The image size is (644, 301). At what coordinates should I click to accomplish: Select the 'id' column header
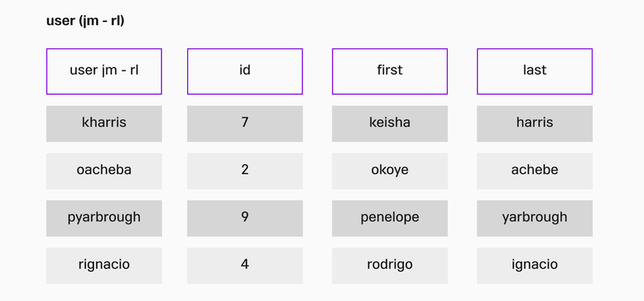pyautogui.click(x=245, y=71)
